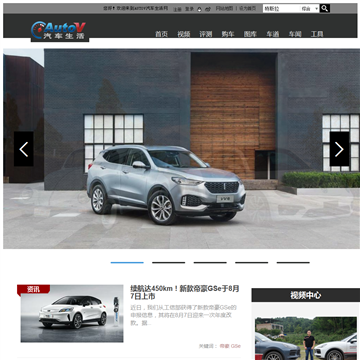Screen dimensions: 360x360
Task: Open the 首页 menu item
Action: click(161, 34)
